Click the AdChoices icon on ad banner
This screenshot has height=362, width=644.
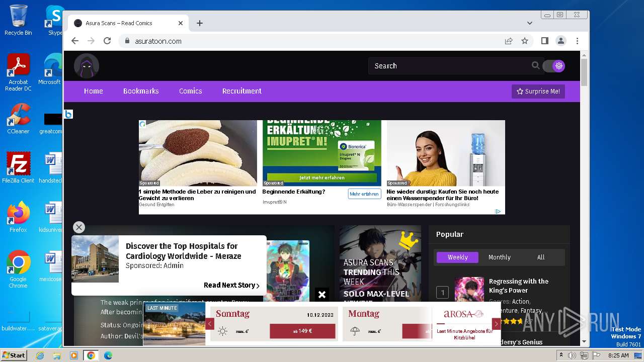tap(498, 211)
